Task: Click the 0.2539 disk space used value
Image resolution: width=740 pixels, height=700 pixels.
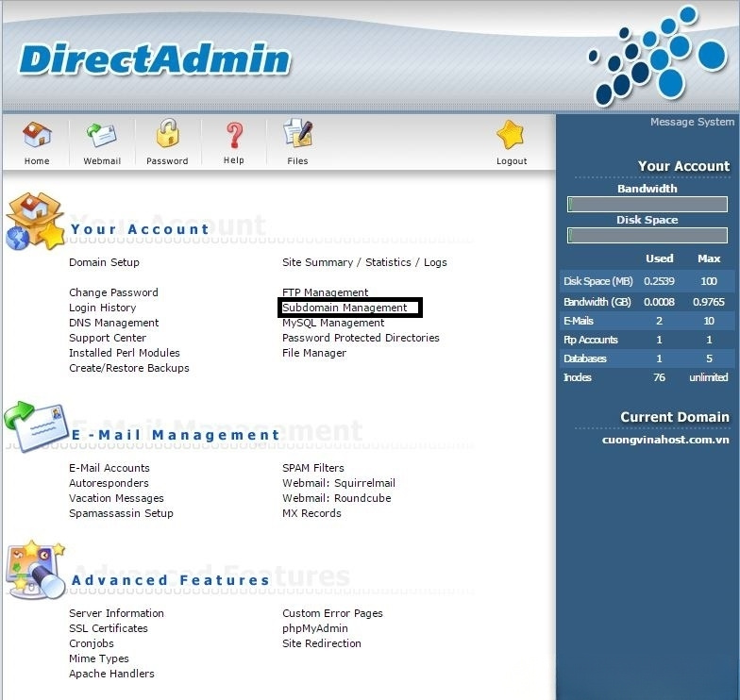Action: 659,281
